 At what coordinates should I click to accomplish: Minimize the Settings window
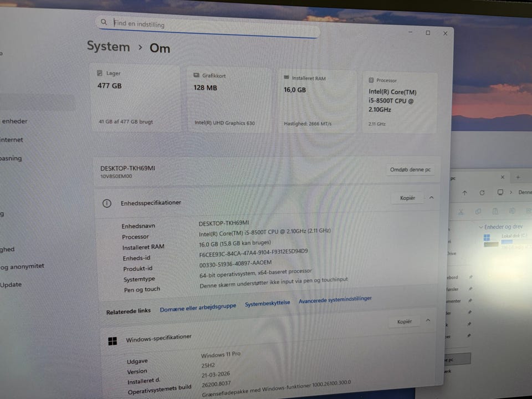pyautogui.click(x=411, y=32)
